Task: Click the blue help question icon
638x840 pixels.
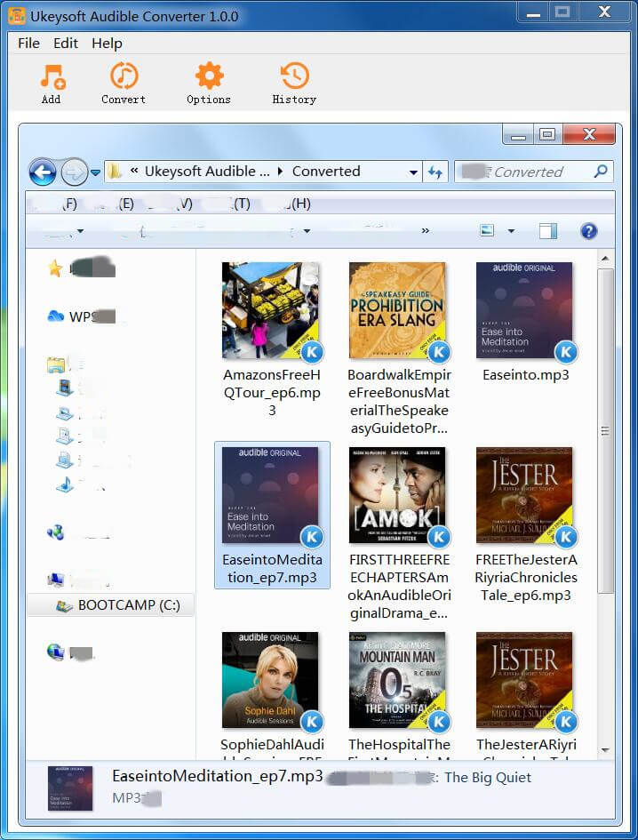Action: (x=589, y=231)
